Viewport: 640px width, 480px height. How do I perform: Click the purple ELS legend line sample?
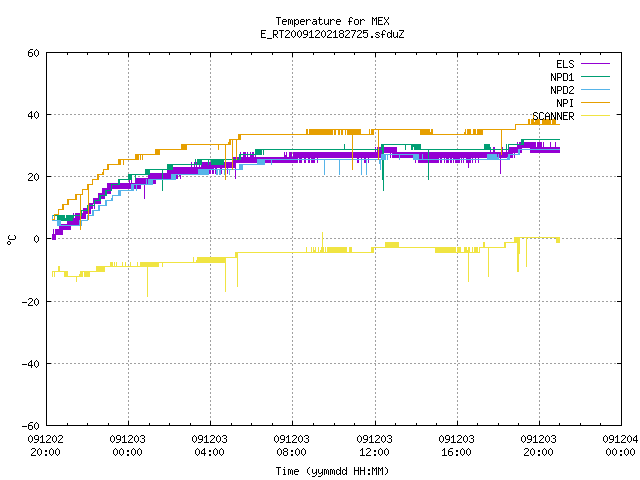point(595,64)
